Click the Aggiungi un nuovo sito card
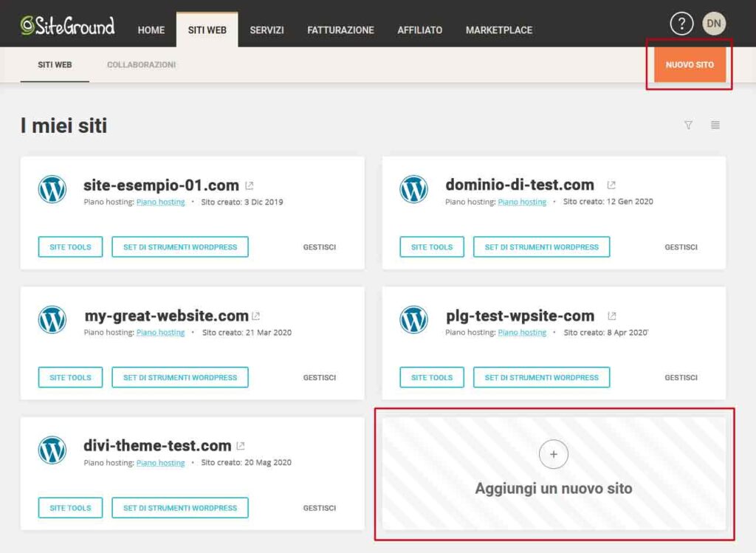756x553 pixels. [x=554, y=473]
